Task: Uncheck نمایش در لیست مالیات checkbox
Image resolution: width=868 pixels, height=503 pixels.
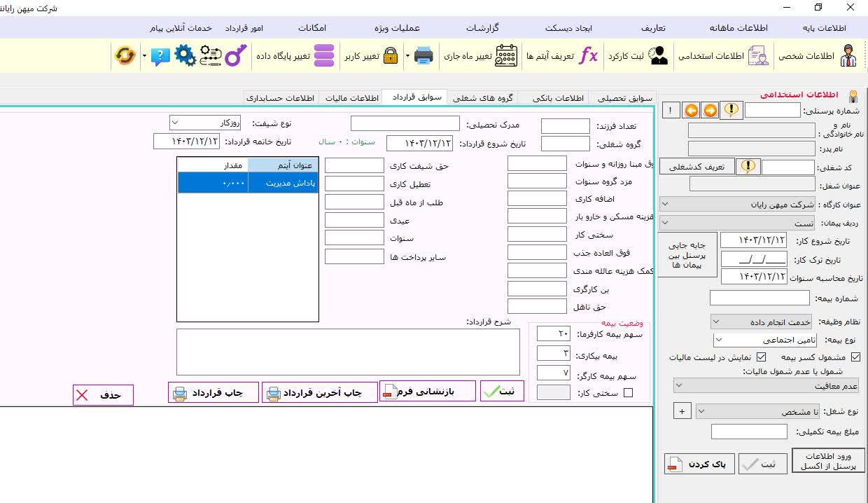Action: point(762,357)
